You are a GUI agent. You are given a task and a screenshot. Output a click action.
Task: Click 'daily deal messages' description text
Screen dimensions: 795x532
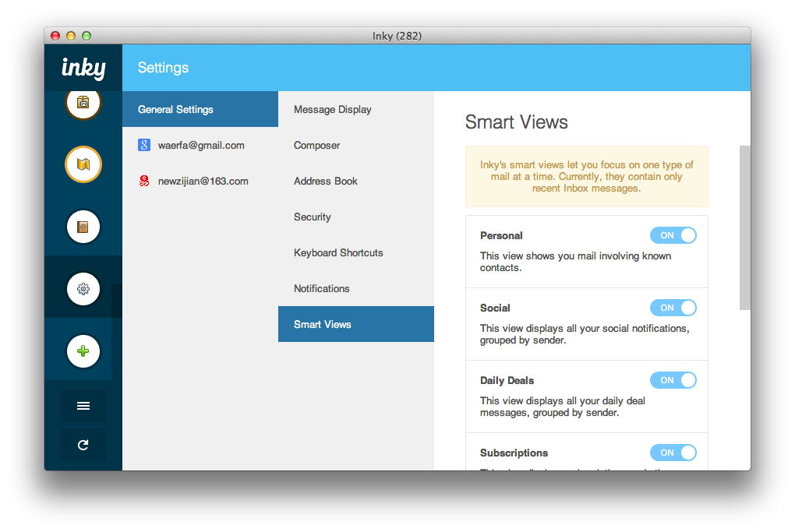click(x=562, y=407)
